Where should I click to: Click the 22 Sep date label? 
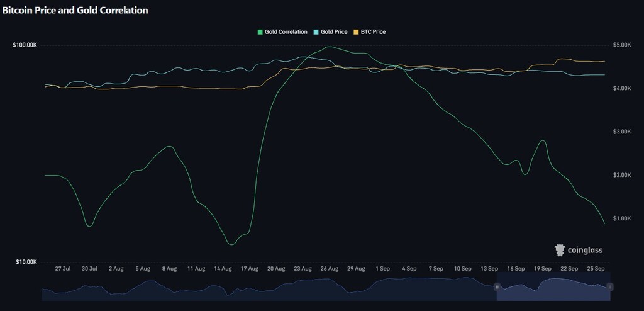pyautogui.click(x=569, y=269)
